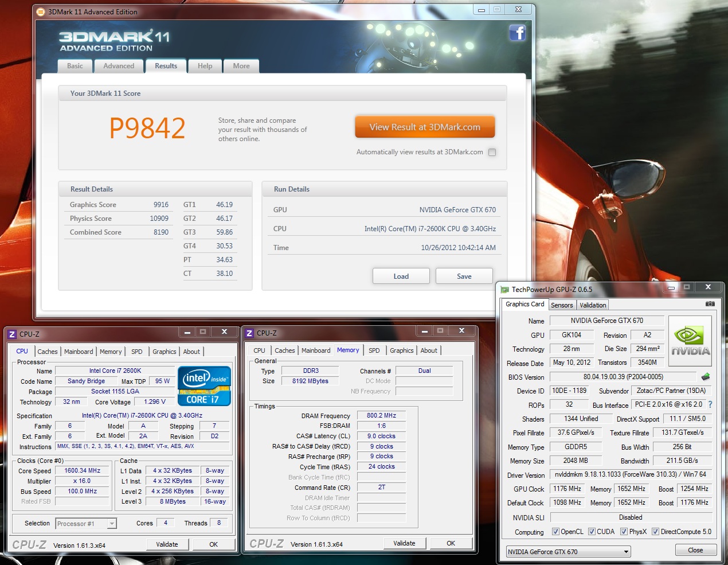Click the Core Voltage value 1.296 V

pyautogui.click(x=155, y=402)
